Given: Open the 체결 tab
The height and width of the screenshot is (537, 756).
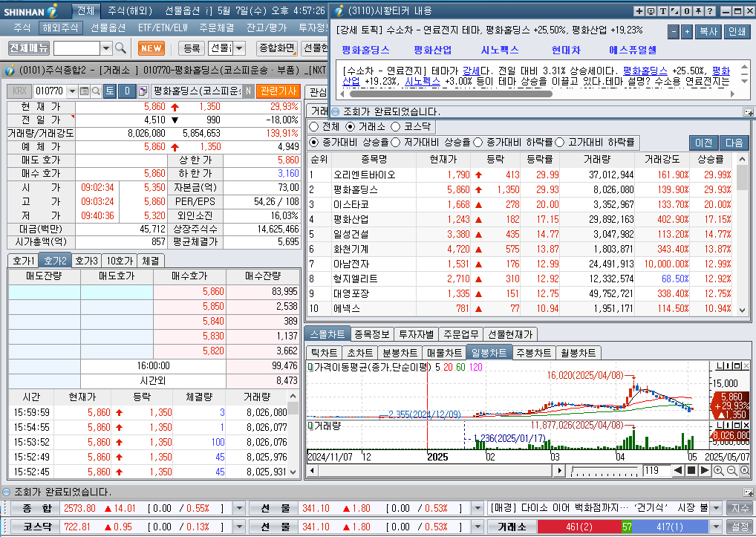Looking at the screenshot, I should click(151, 261).
